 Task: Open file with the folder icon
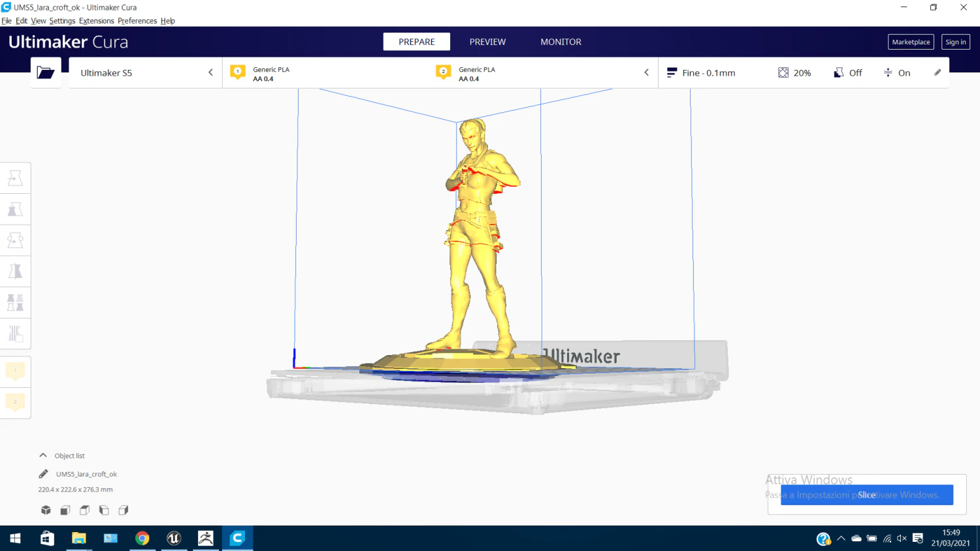point(46,72)
